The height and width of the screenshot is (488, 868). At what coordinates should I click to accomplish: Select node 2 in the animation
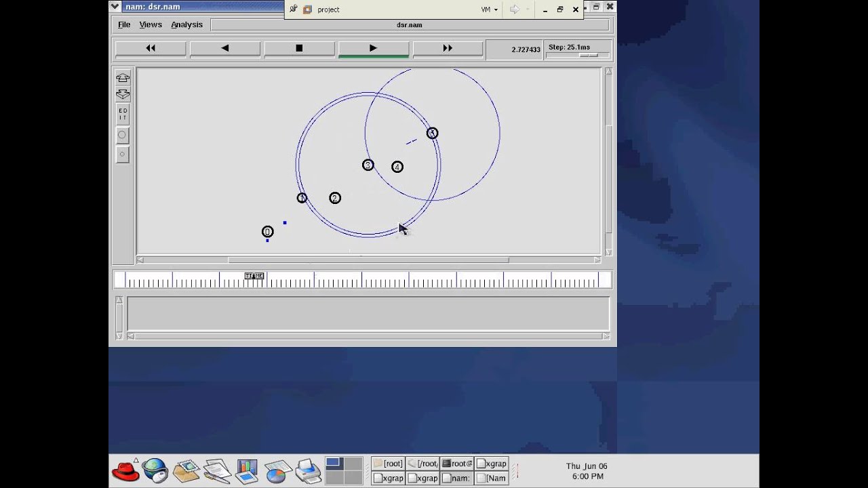(x=334, y=198)
